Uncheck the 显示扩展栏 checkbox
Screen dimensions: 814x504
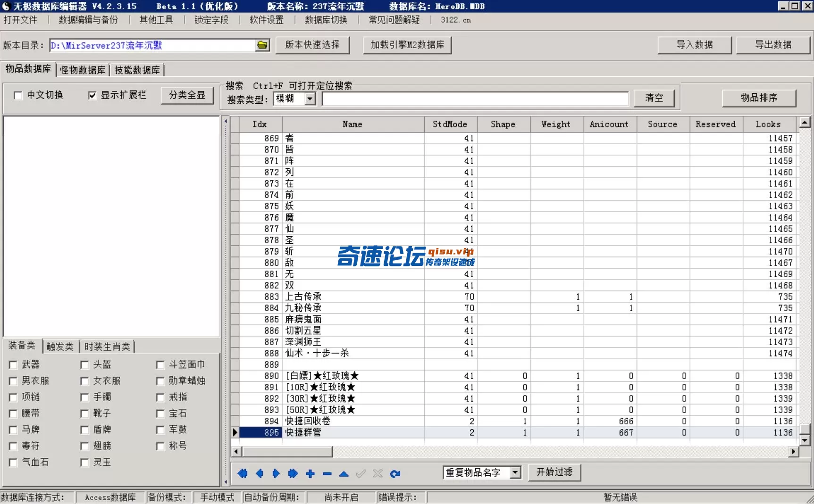[92, 95]
